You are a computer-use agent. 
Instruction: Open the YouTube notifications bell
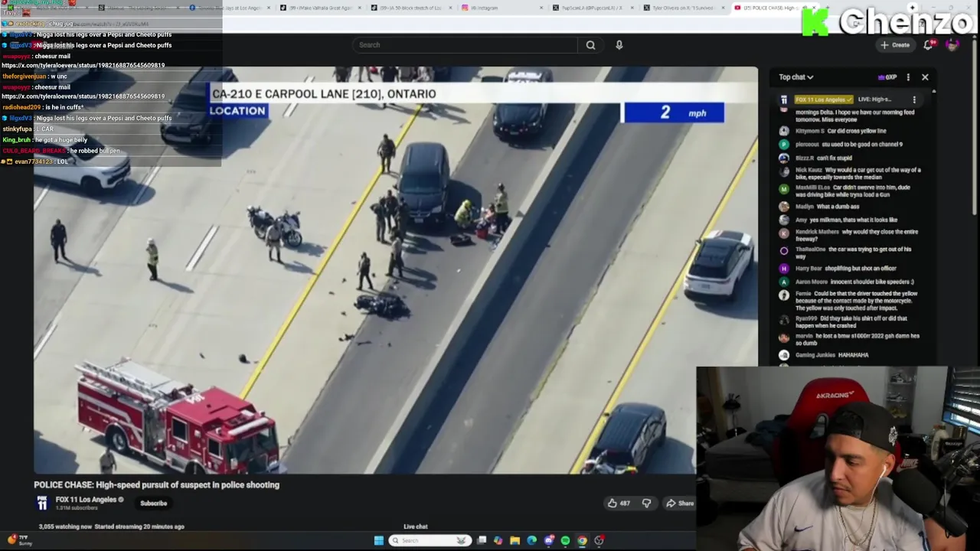[928, 45]
